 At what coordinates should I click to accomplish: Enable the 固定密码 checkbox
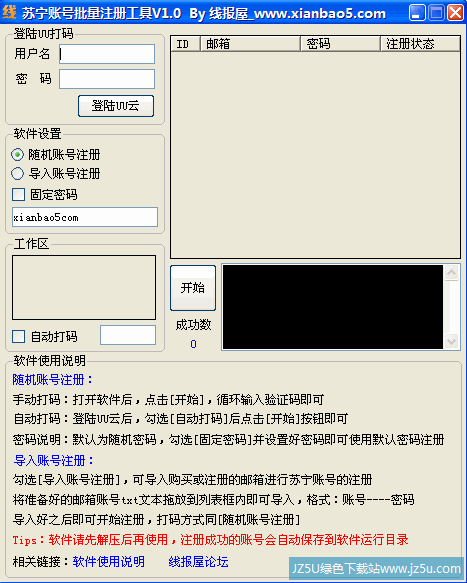click(19, 194)
